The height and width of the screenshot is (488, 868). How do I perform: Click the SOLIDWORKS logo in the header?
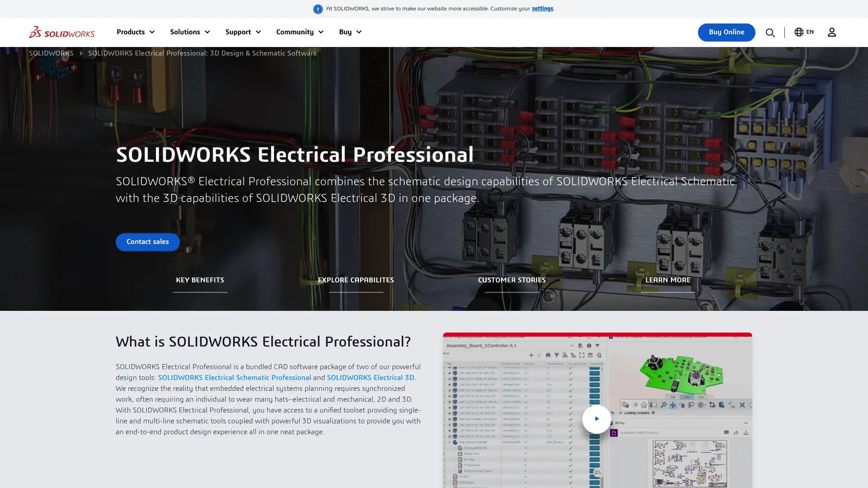pyautogui.click(x=62, y=32)
